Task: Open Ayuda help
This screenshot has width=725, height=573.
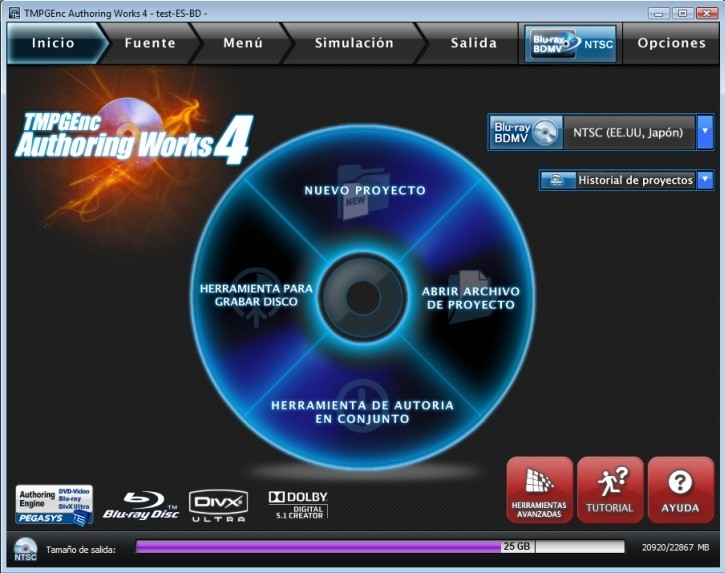Action: [681, 490]
